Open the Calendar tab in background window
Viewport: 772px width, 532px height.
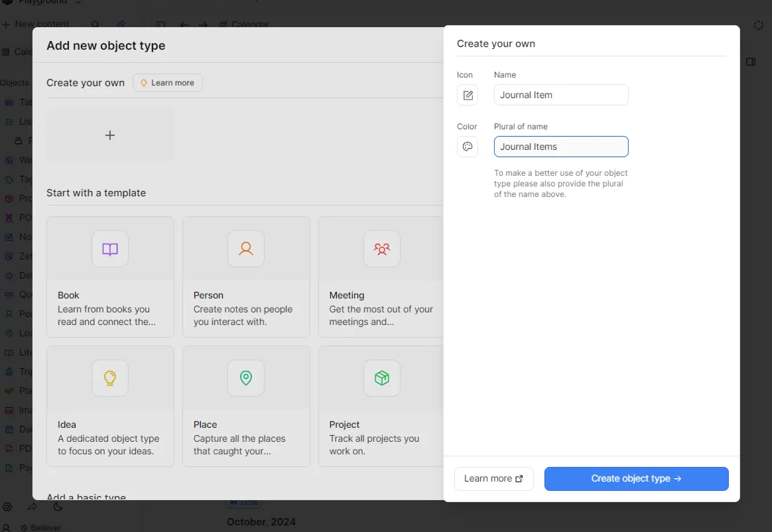point(245,25)
